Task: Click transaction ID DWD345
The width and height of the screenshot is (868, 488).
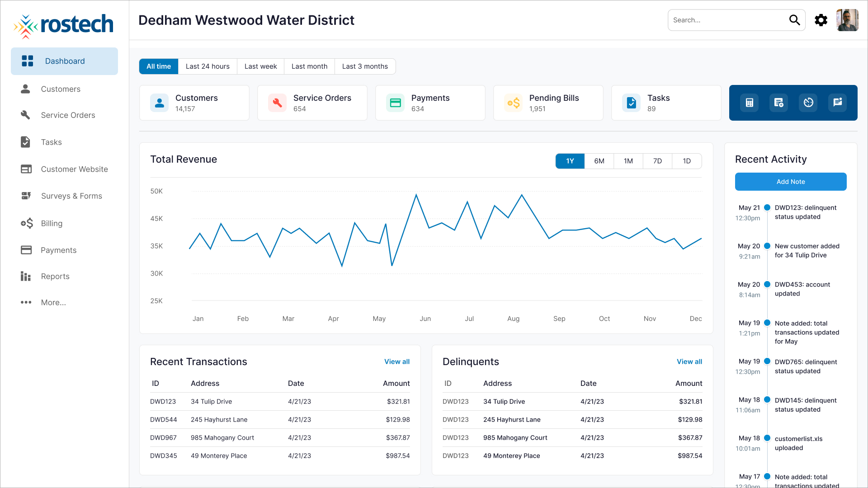Action: 164,456
